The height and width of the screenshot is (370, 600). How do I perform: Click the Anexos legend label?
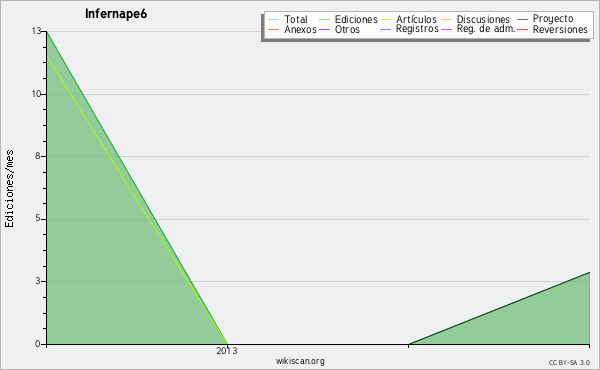pyautogui.click(x=300, y=29)
